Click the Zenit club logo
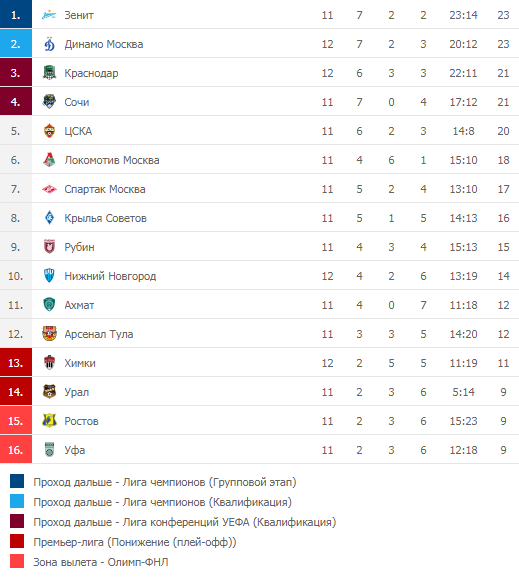 coord(49,15)
